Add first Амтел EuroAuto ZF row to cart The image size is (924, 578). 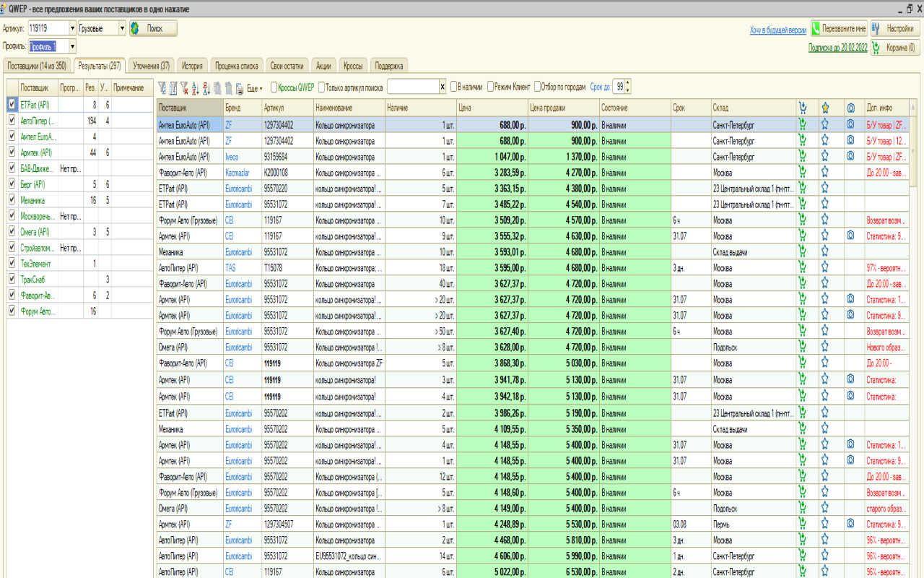coord(802,124)
